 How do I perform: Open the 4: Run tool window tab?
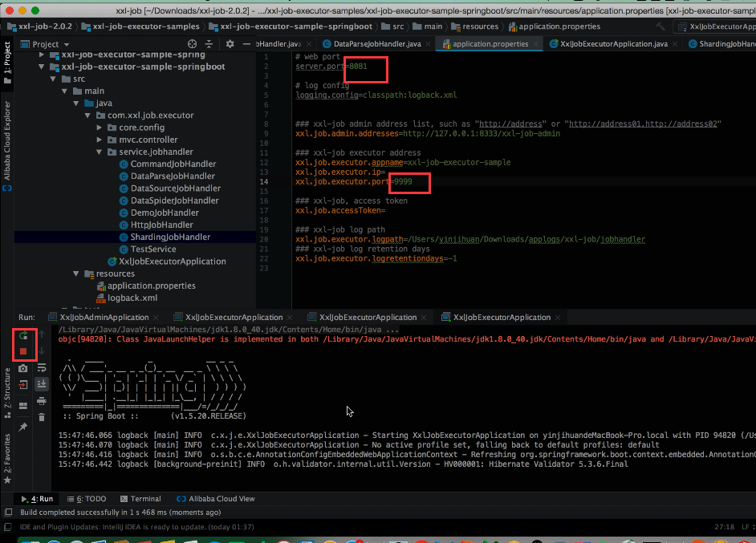pos(37,499)
